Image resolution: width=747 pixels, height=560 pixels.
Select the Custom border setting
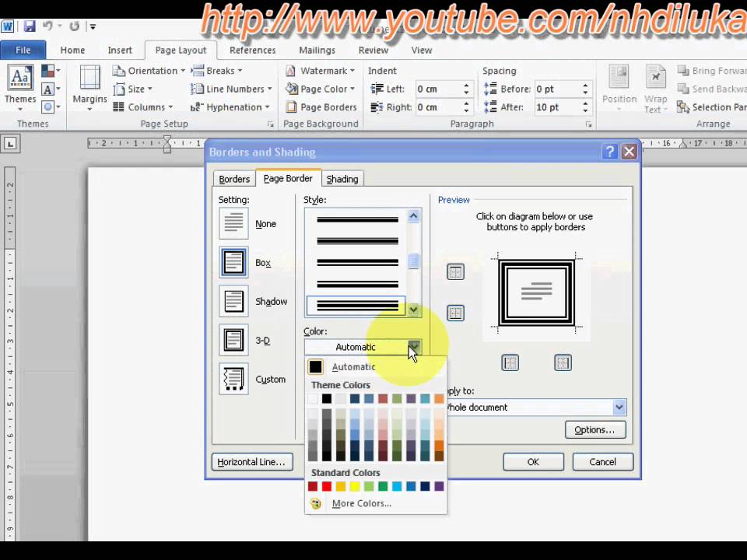tap(233, 379)
